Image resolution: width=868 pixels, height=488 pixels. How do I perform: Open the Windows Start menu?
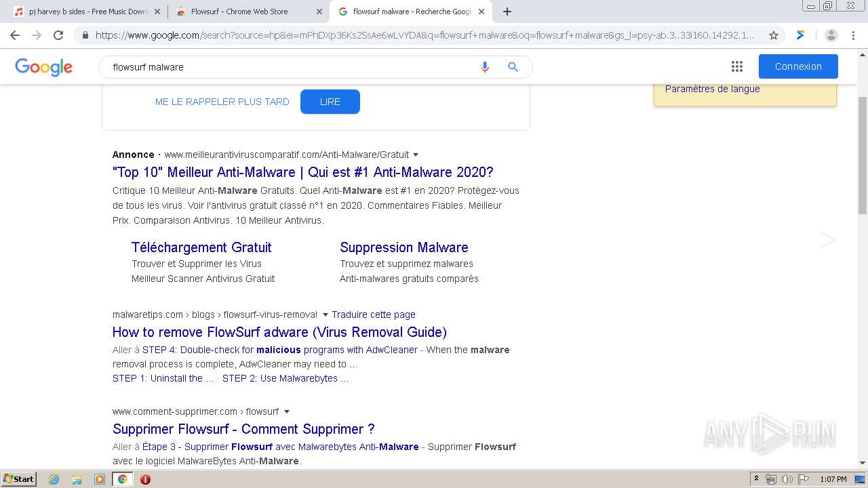pos(19,479)
